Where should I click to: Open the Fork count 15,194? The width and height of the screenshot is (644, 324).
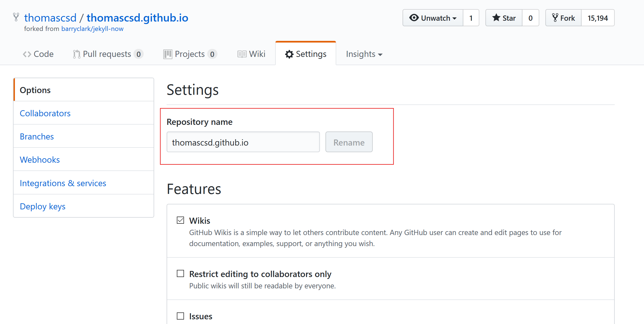coord(598,18)
